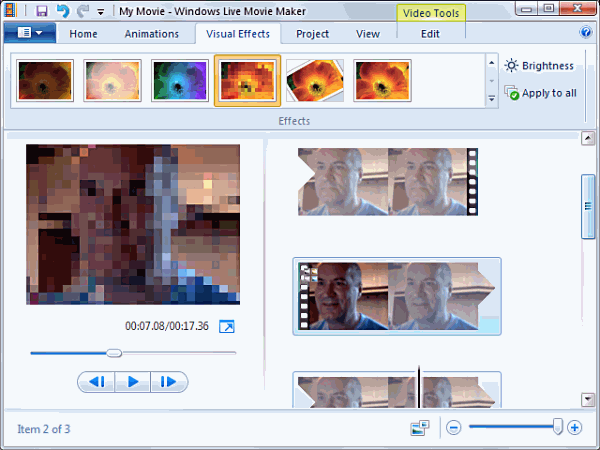Click the Save project icon
The image size is (600, 450).
coord(42,11)
